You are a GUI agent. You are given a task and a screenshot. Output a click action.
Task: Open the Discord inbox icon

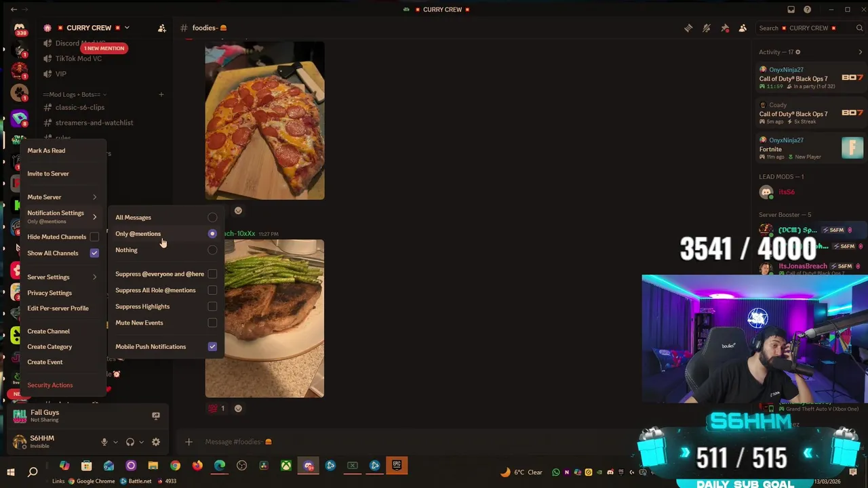791,9
